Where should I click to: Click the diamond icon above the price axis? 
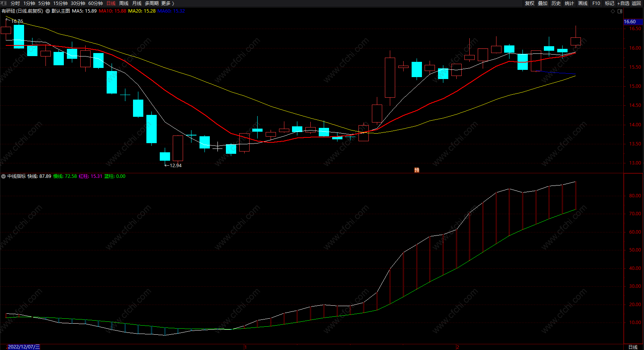point(613,11)
